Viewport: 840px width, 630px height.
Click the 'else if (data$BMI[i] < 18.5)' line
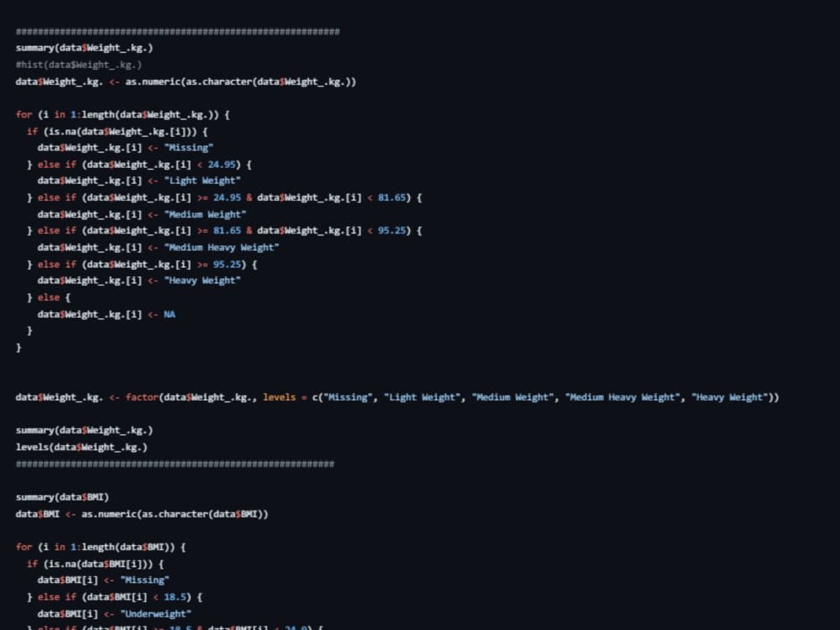point(114,597)
